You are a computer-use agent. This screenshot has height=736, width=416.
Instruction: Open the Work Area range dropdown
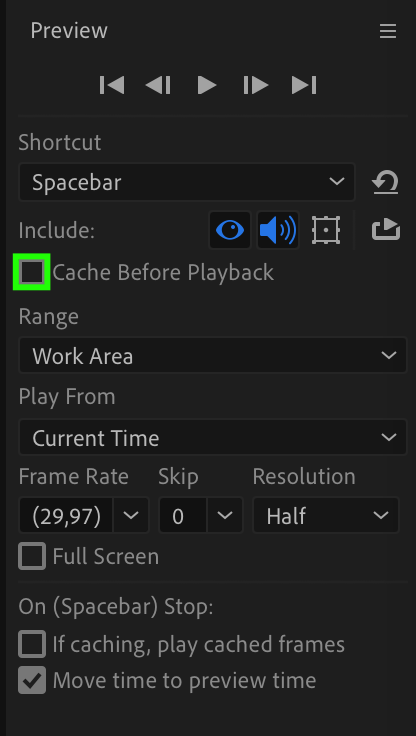pyautogui.click(x=213, y=355)
